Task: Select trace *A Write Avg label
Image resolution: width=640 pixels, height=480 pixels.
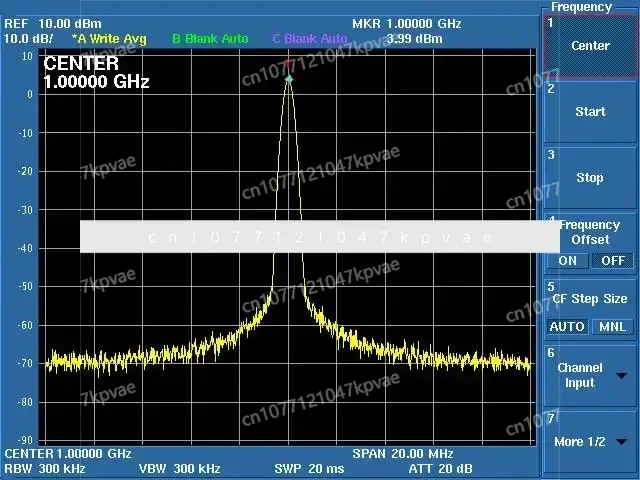Action: pos(109,39)
